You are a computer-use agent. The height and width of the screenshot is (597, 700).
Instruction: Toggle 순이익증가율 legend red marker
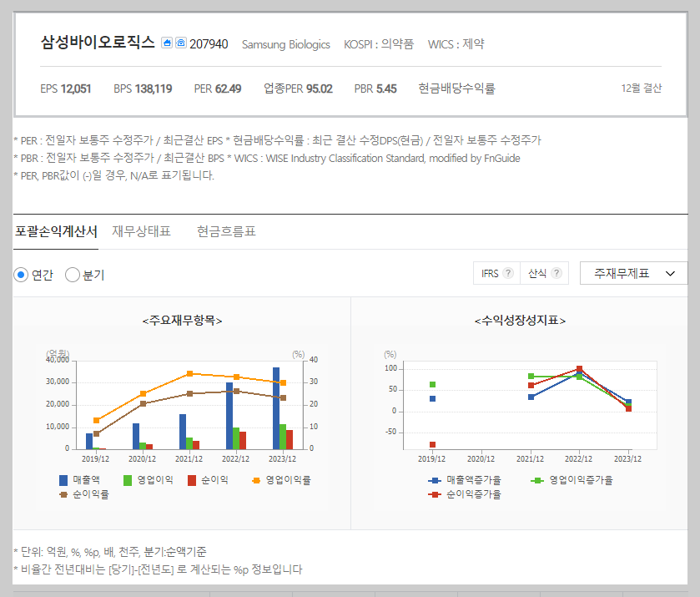(x=435, y=494)
